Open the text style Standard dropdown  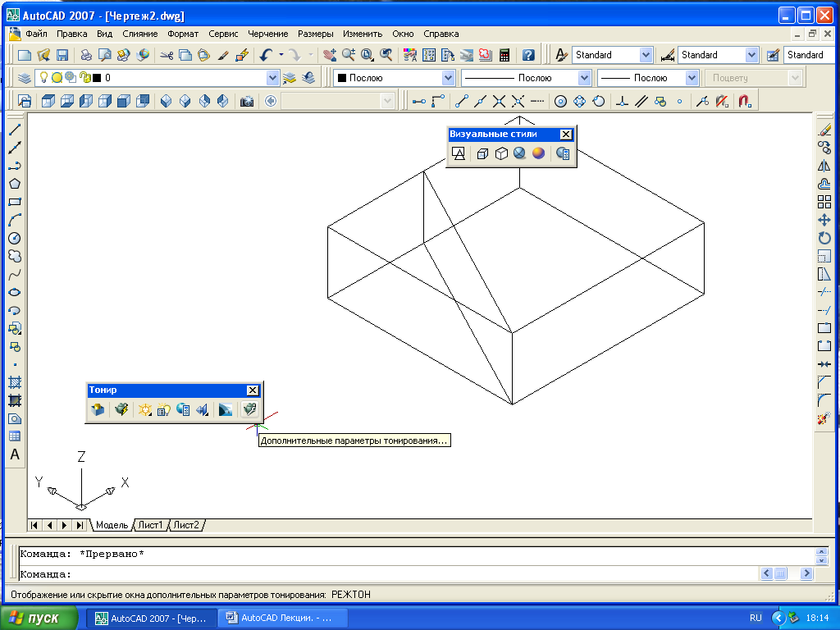tap(646, 55)
